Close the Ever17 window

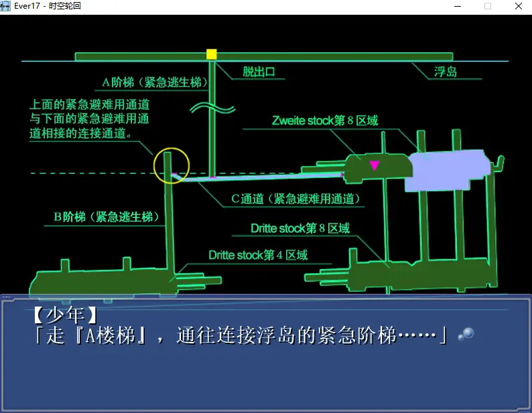pos(519,6)
